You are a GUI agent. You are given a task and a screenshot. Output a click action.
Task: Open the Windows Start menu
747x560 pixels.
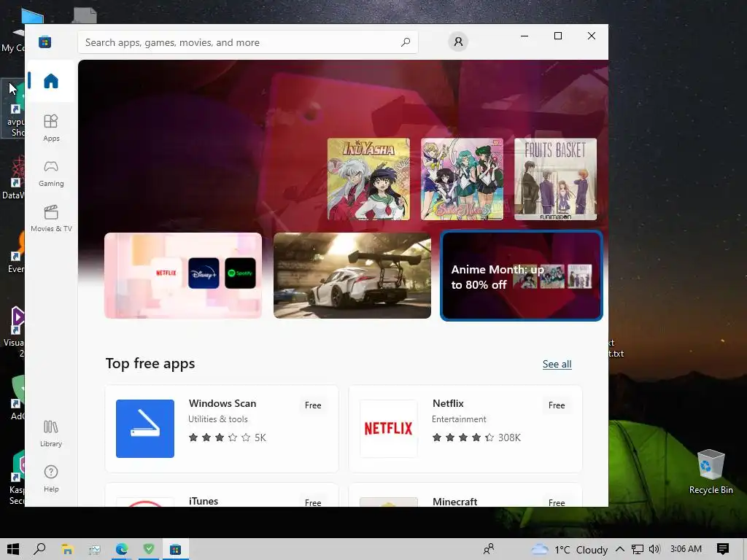13,550
